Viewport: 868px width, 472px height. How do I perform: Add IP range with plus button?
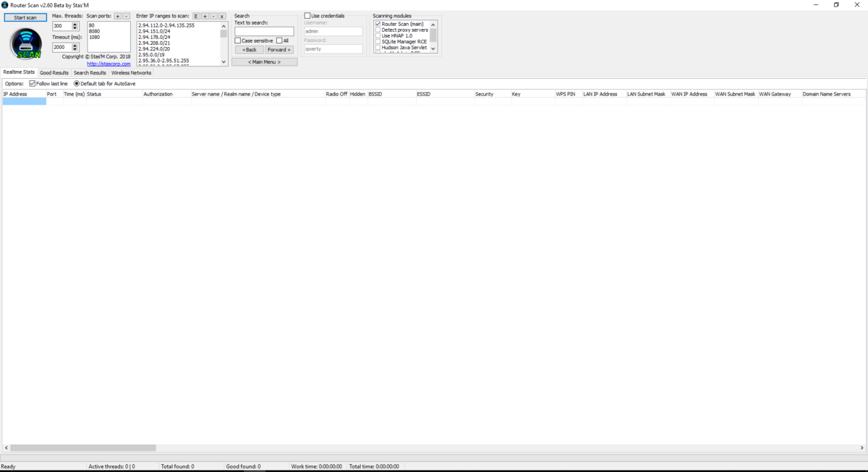click(x=205, y=16)
